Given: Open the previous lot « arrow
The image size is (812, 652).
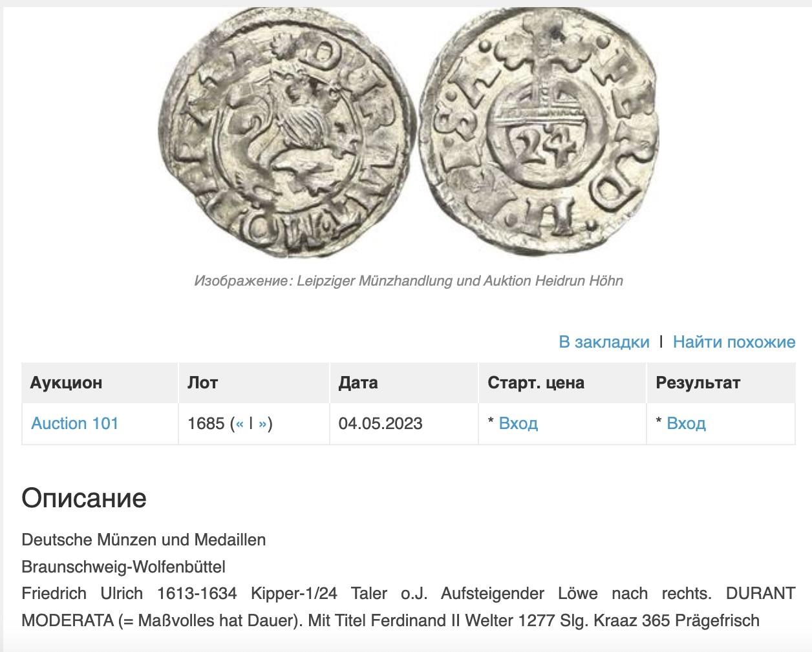Looking at the screenshot, I should tap(239, 424).
